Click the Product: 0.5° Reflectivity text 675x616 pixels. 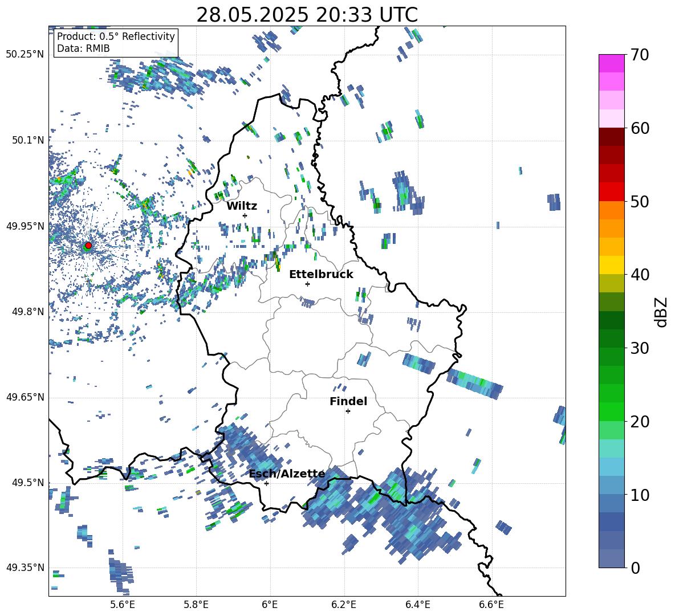click(x=116, y=36)
